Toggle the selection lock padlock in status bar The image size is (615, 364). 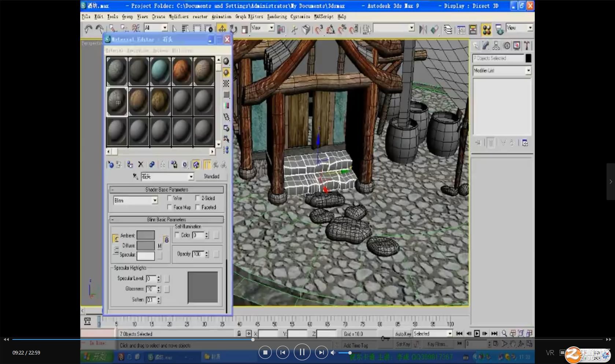tap(239, 334)
